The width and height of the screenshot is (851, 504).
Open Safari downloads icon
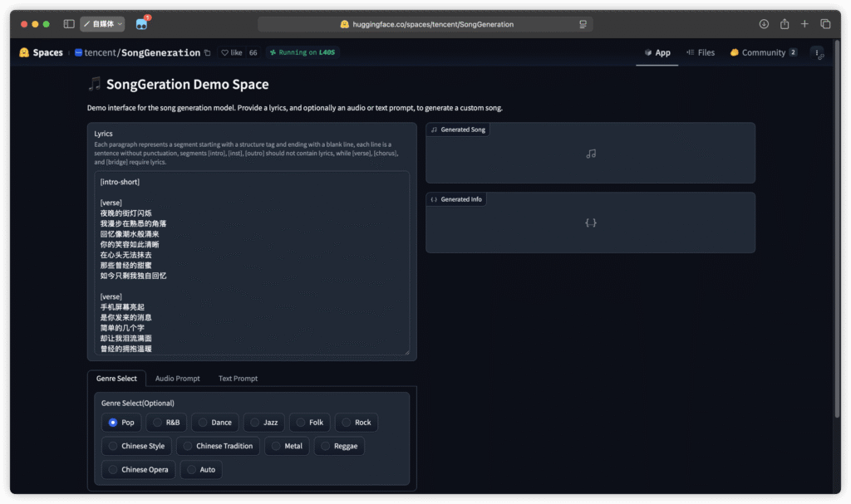pos(764,24)
